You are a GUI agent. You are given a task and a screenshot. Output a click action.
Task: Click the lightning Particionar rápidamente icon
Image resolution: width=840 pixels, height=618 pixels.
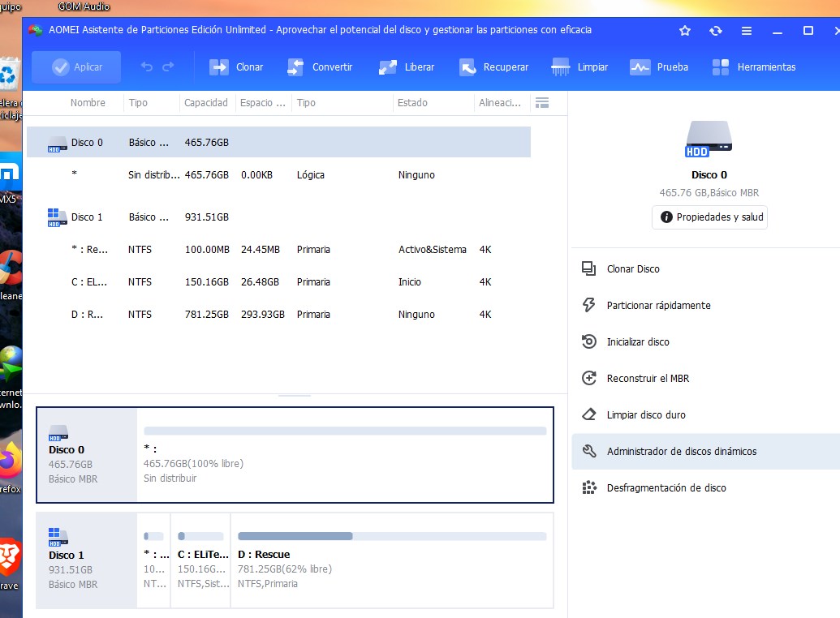pos(588,305)
